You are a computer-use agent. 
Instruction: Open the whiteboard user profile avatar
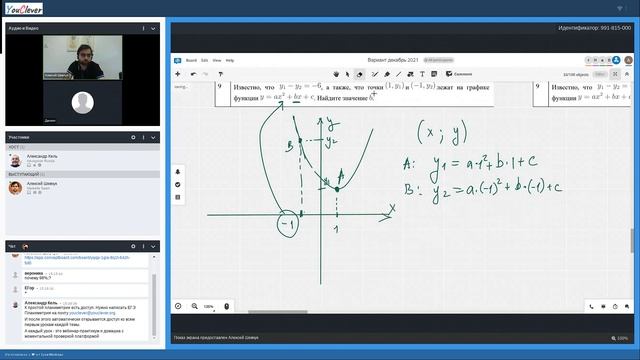point(628,60)
